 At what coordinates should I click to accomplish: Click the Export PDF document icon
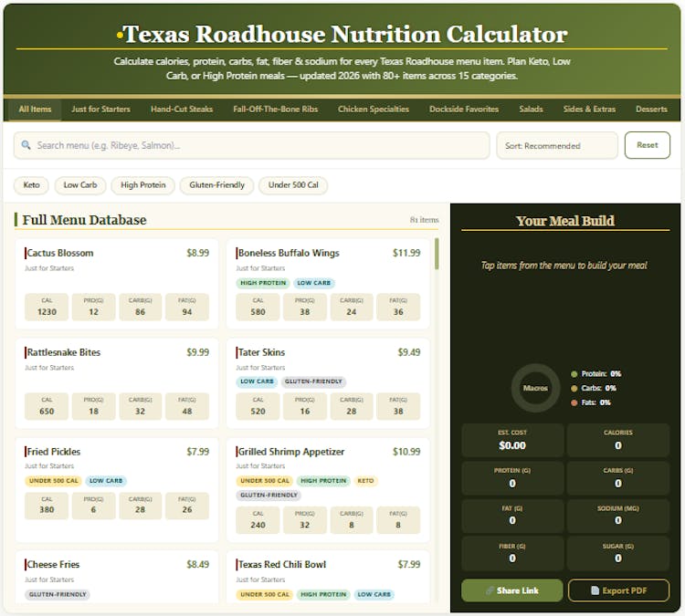point(595,590)
